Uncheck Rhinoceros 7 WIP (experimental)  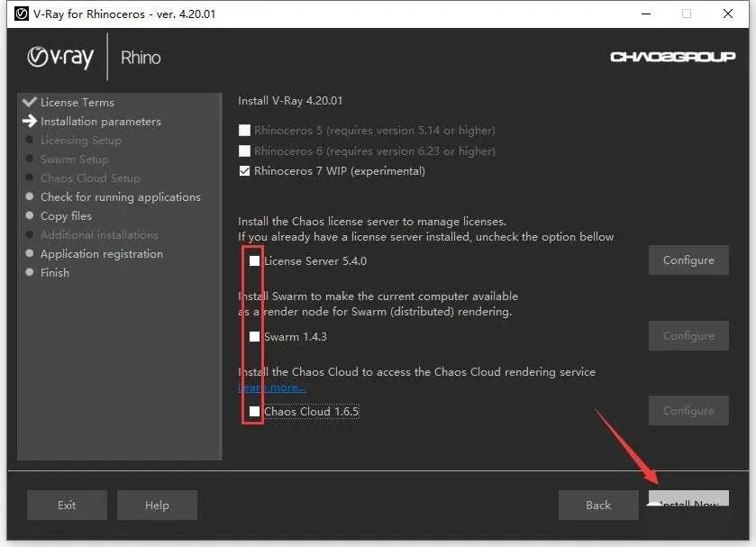[x=244, y=171]
